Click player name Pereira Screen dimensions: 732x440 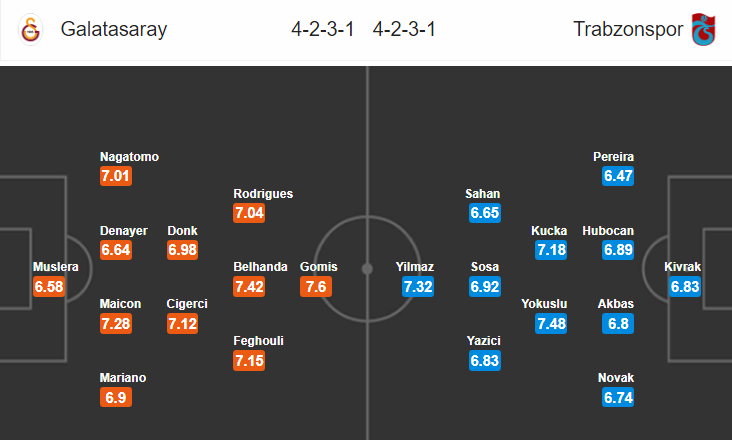click(x=613, y=157)
